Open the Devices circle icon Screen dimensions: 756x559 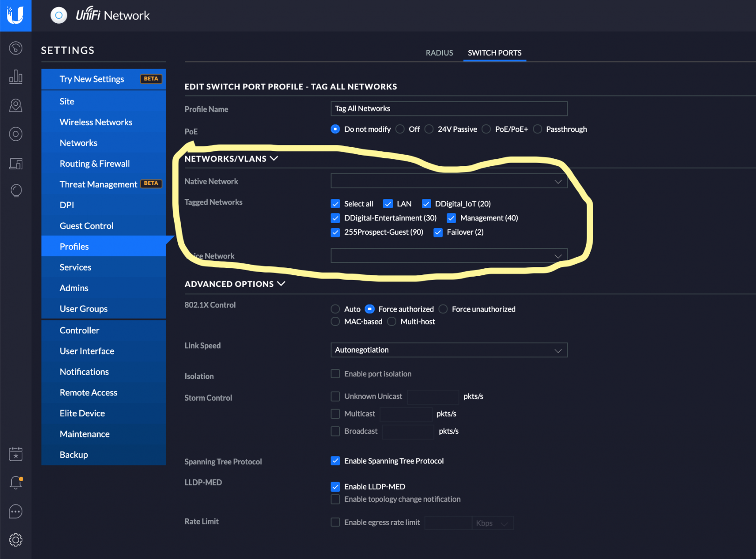pos(16,134)
